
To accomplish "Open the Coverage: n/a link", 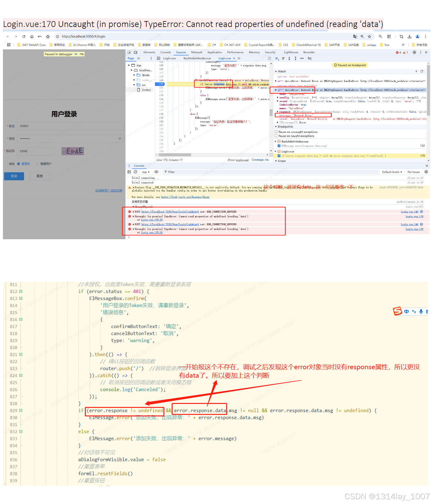I will tap(260, 160).
